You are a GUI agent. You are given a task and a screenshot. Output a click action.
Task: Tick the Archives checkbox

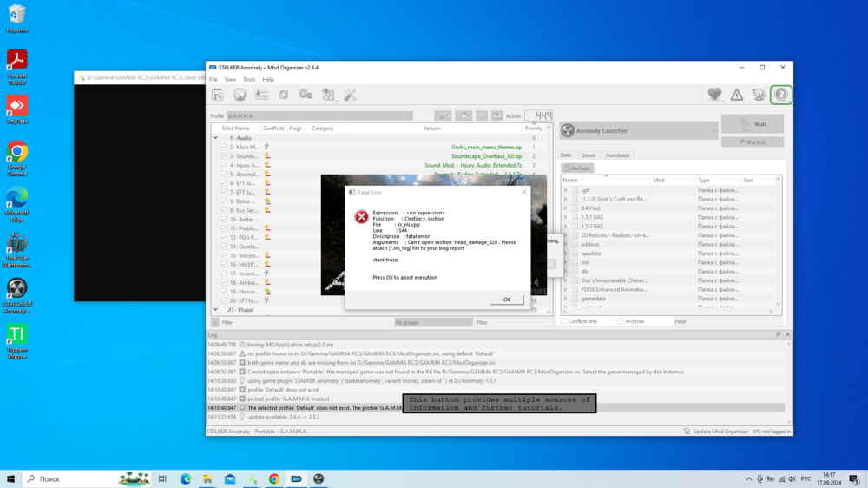[620, 321]
